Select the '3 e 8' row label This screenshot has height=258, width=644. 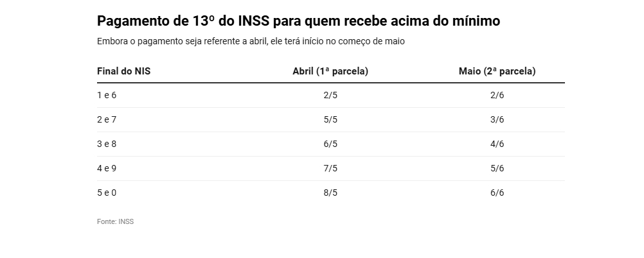pyautogui.click(x=107, y=144)
